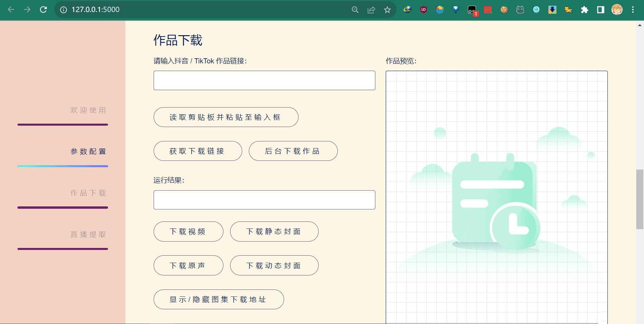Open the uBlock Origin extension icon
The image size is (644, 324).
(424, 10)
